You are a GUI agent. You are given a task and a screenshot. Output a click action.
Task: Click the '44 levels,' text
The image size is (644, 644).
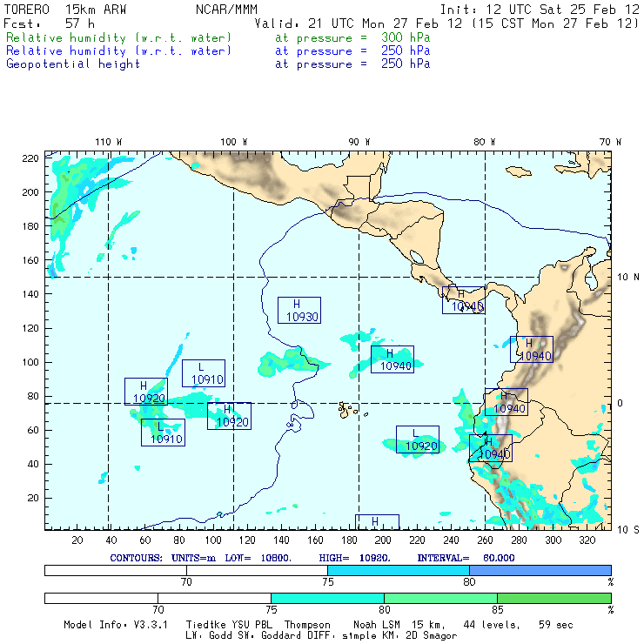pos(492,625)
